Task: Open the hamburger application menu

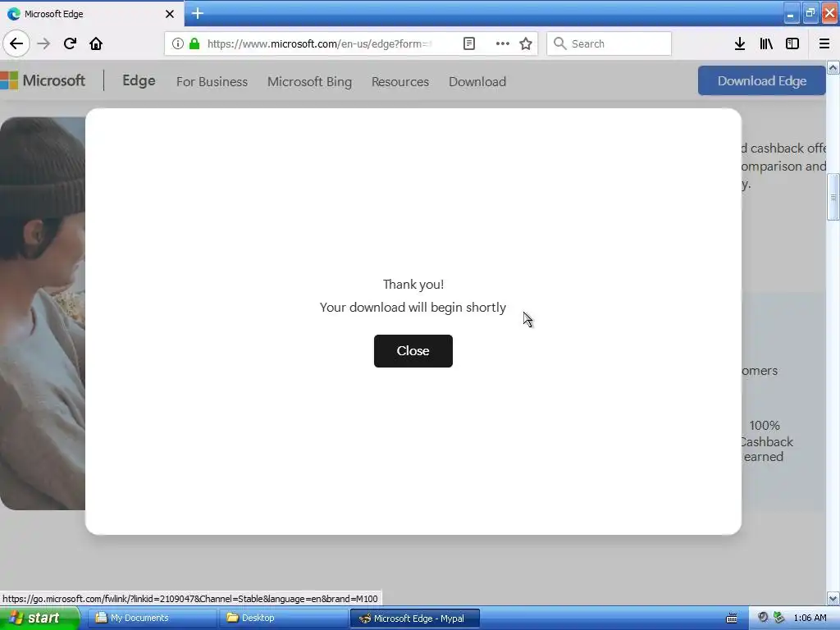Action: click(x=824, y=43)
